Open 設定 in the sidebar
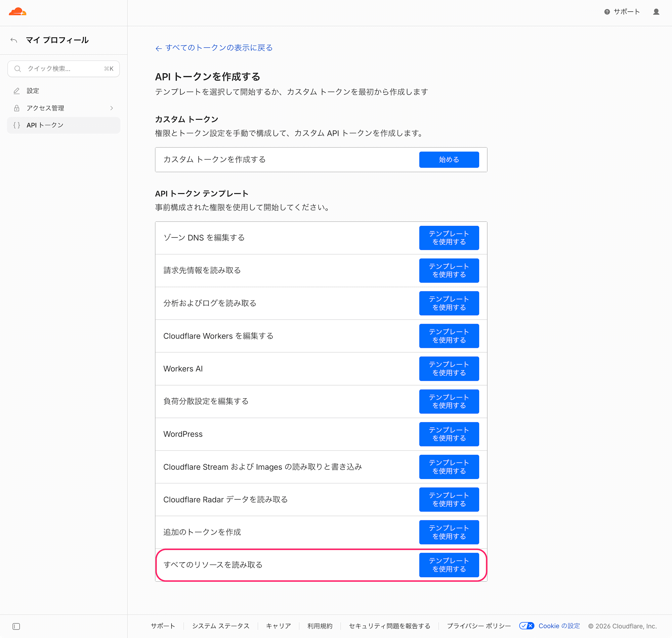672x638 pixels. click(x=63, y=91)
